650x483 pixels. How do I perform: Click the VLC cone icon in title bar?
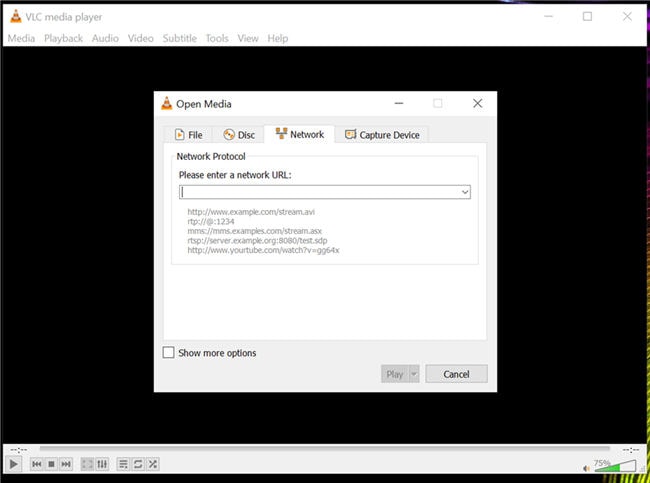pos(15,17)
